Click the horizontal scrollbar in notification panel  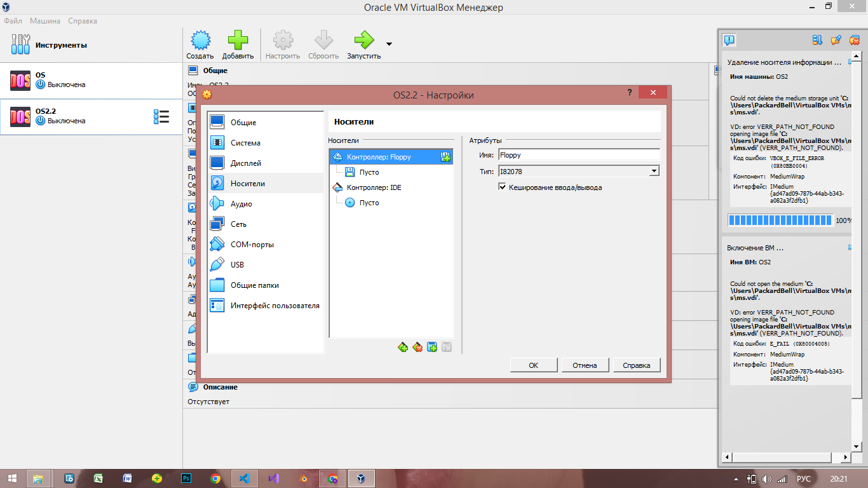[788, 457]
